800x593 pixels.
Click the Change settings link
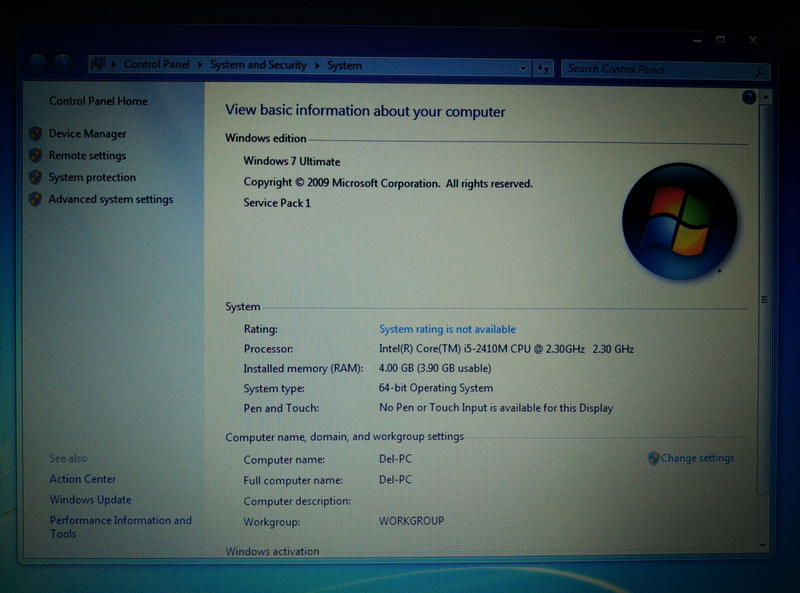[x=697, y=458]
